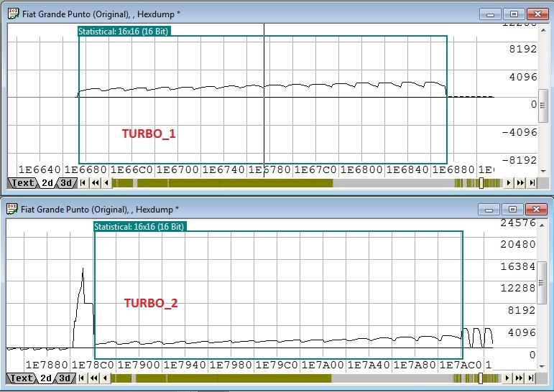Open 3d tab in top Hexdump window
This screenshot has width=554, height=392.
click(x=66, y=183)
